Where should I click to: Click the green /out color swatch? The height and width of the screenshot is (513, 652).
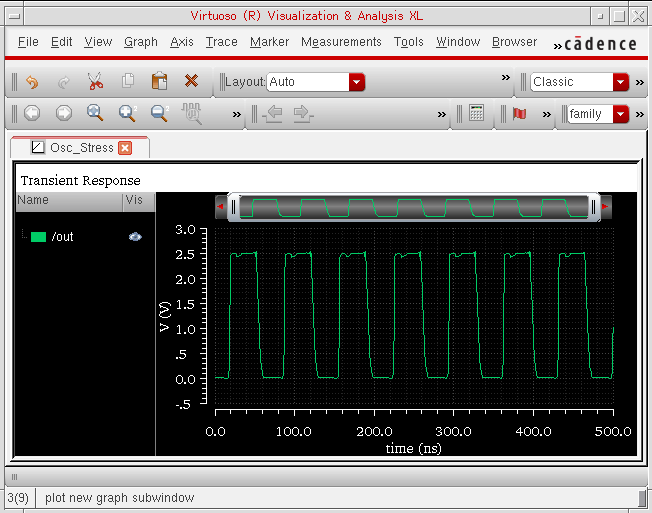pyautogui.click(x=39, y=237)
